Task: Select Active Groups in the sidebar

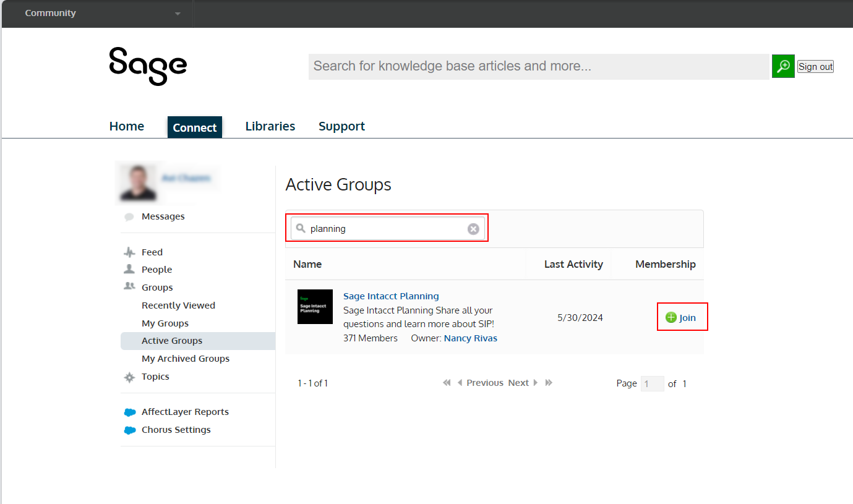Action: point(198,341)
